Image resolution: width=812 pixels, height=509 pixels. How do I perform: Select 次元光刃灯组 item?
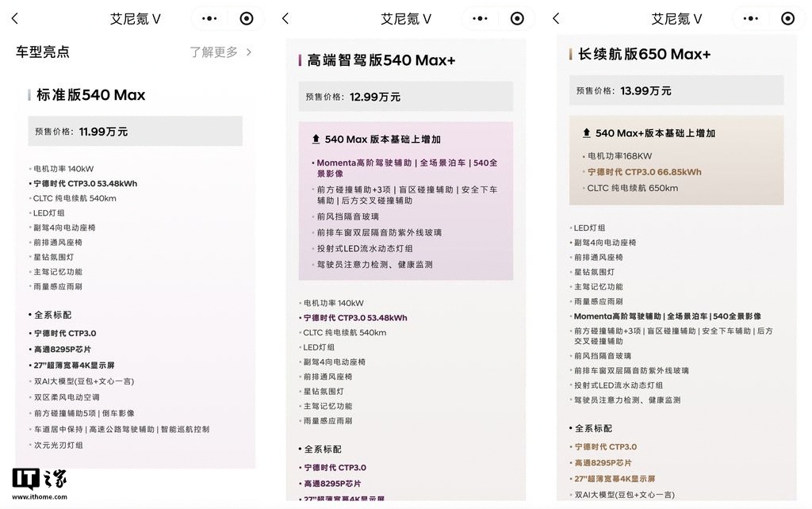point(58,446)
